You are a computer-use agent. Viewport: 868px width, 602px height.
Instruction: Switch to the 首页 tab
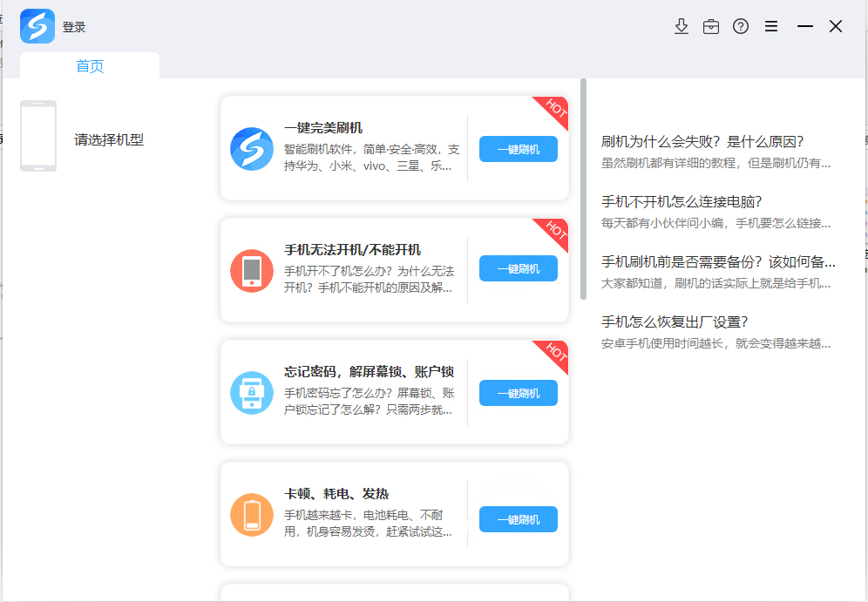pyautogui.click(x=88, y=65)
